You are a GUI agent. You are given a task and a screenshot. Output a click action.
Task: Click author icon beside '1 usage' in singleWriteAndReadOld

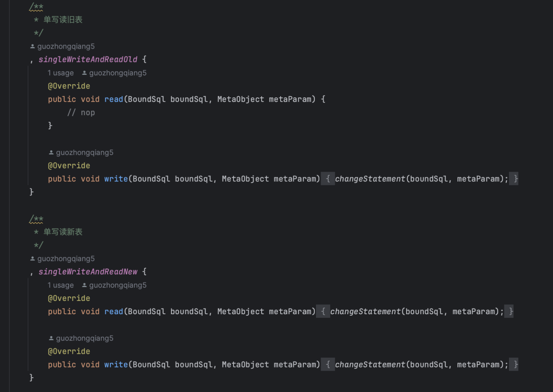84,73
